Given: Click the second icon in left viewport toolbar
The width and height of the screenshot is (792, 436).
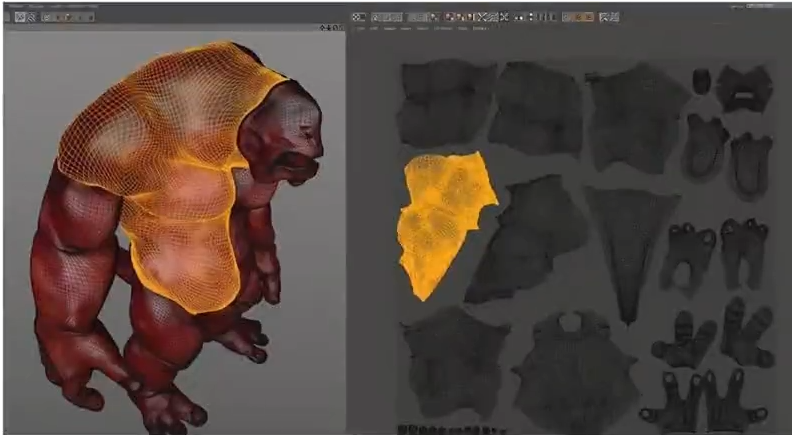Looking at the screenshot, I should (x=31, y=17).
